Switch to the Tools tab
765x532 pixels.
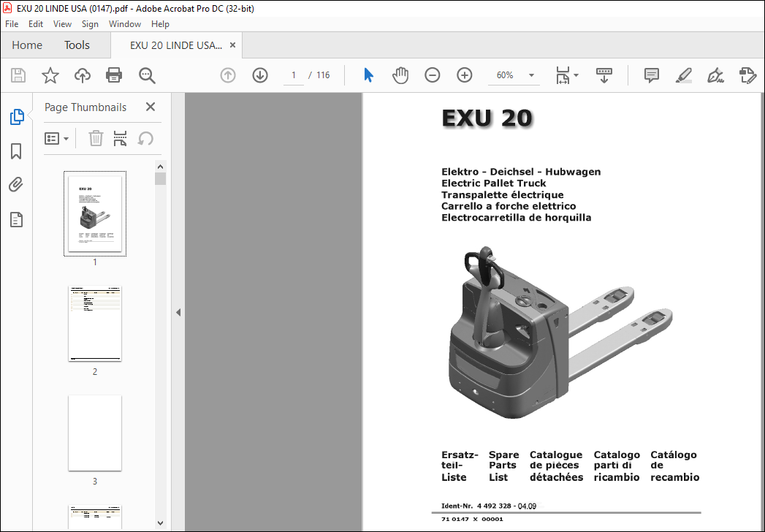77,45
